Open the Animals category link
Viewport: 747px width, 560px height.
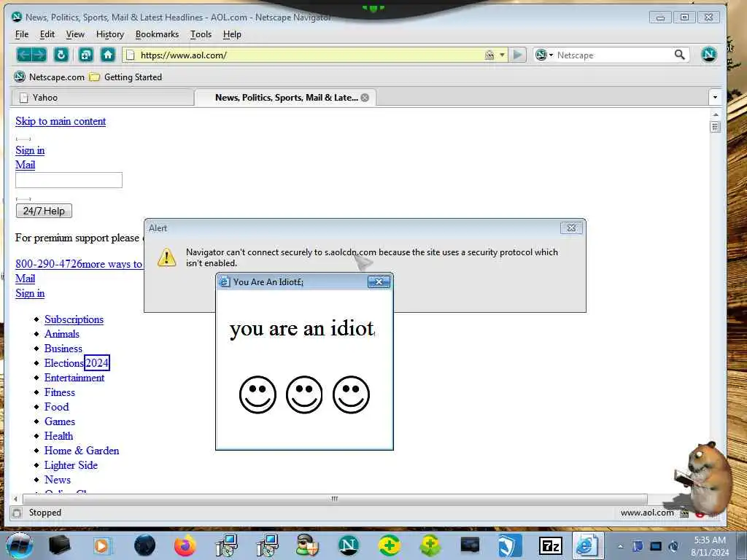[x=62, y=334]
